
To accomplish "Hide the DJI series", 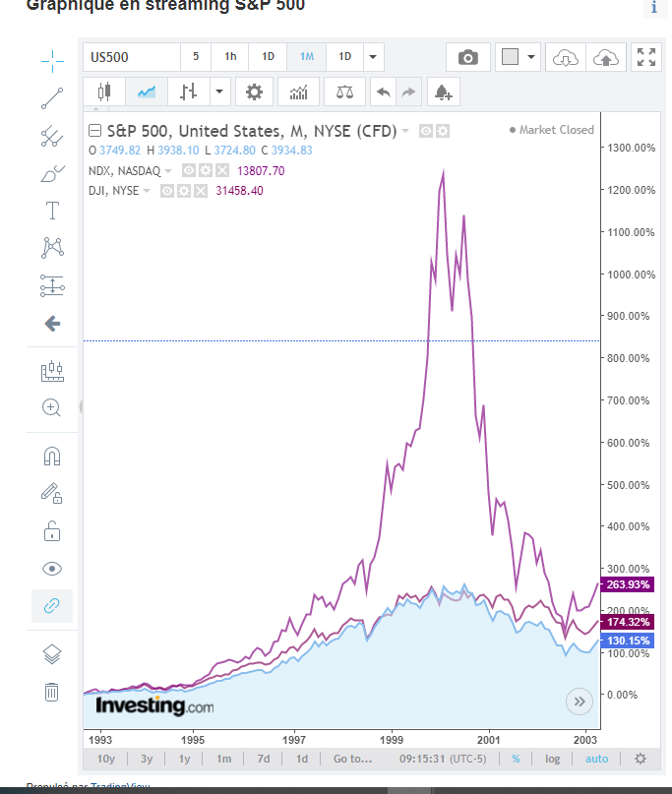I will point(167,191).
